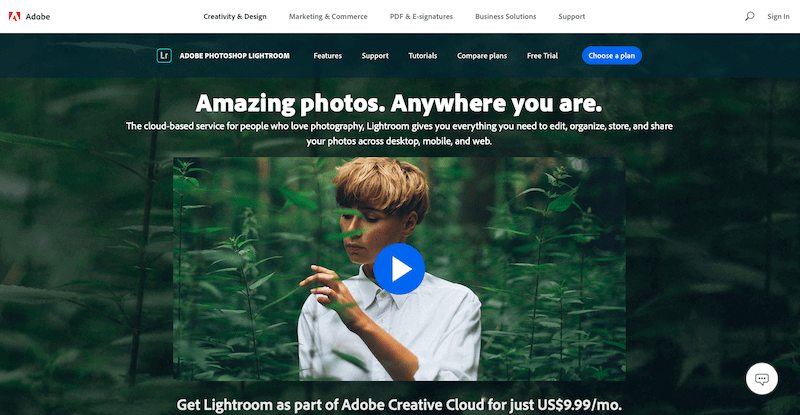Screen dimensions: 800x415
Task: Open the Creativity & Design menu
Action: 235,16
